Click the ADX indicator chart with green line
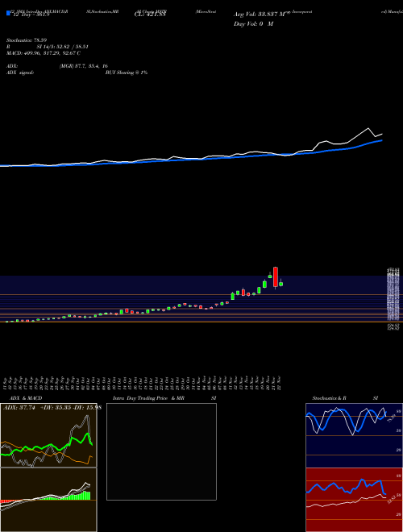Image resolution: width=403 pixels, height=532 pixels. (48, 435)
